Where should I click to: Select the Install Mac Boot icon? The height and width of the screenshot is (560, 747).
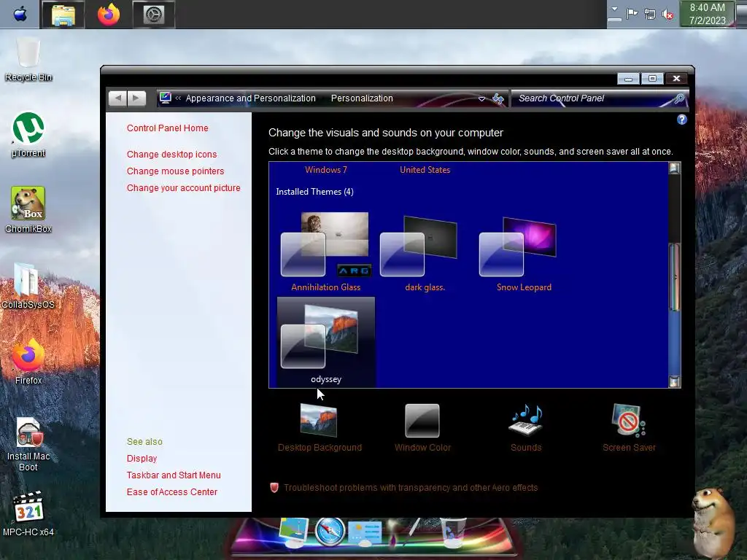coord(28,444)
